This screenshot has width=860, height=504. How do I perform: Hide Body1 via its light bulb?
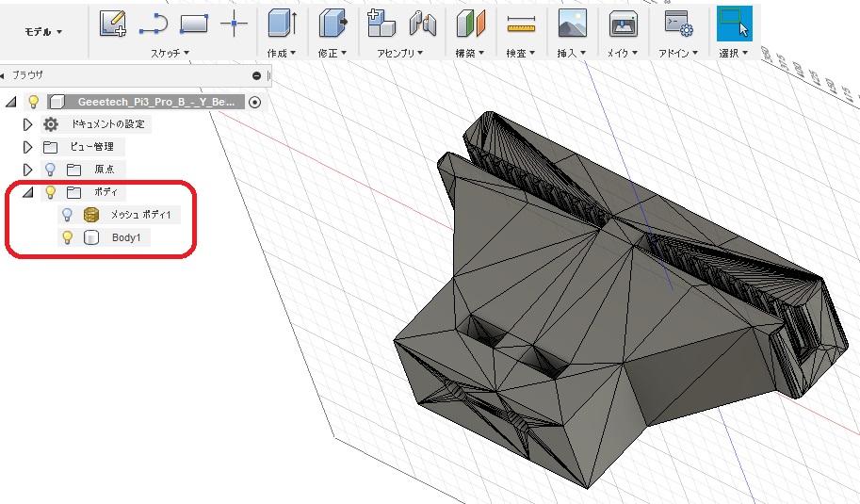[x=68, y=236]
